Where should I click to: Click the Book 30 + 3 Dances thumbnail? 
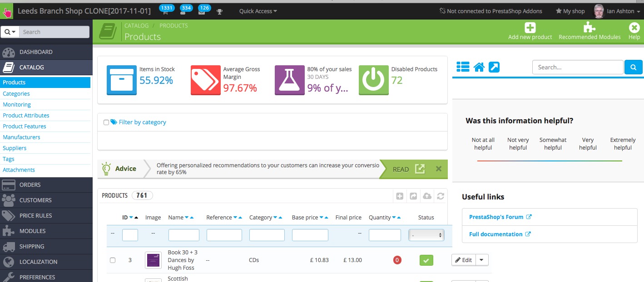coord(153,260)
